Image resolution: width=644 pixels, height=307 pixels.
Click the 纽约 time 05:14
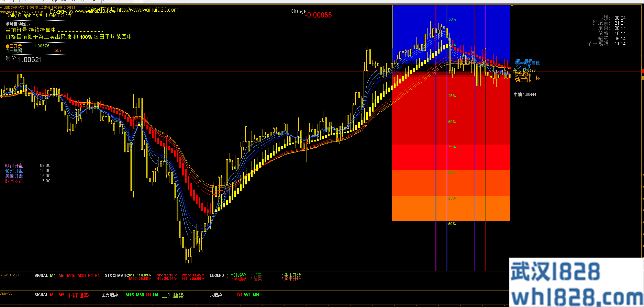620,38
